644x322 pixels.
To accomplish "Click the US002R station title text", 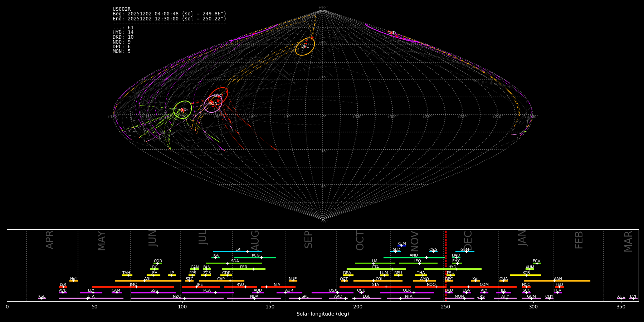I will (122, 9).
